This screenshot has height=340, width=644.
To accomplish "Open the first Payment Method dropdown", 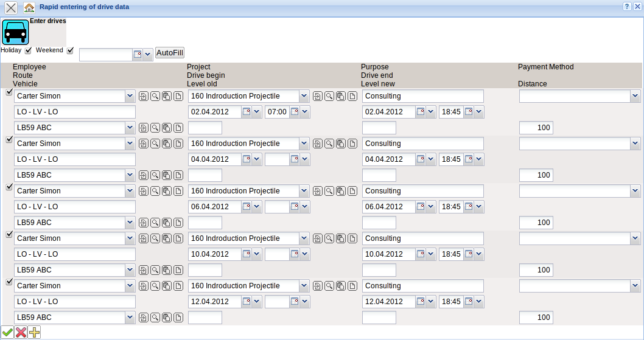I will click(x=635, y=96).
